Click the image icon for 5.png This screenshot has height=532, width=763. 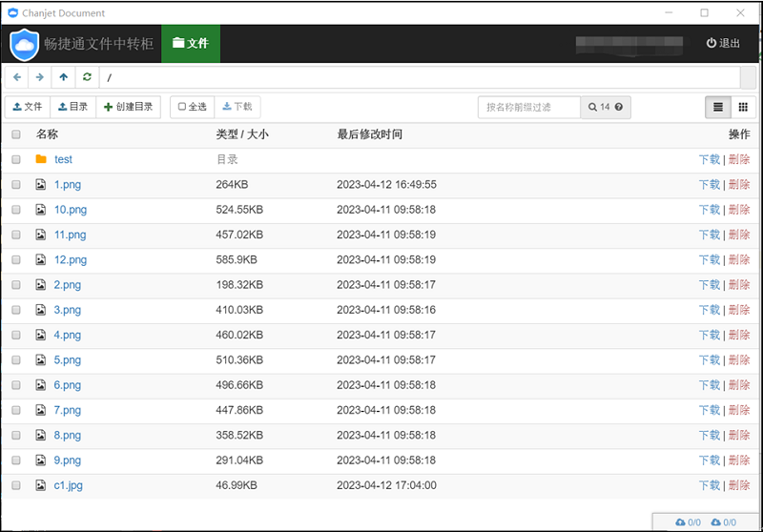[x=41, y=359]
